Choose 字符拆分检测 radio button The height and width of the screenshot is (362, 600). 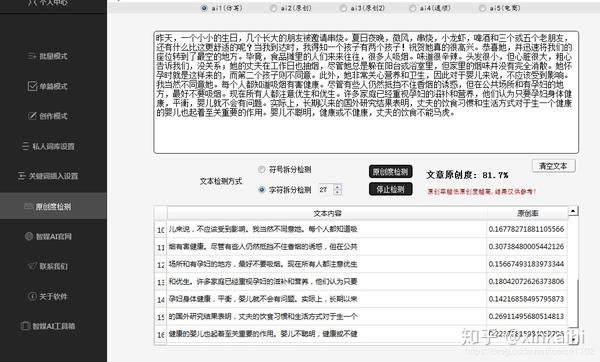point(261,189)
